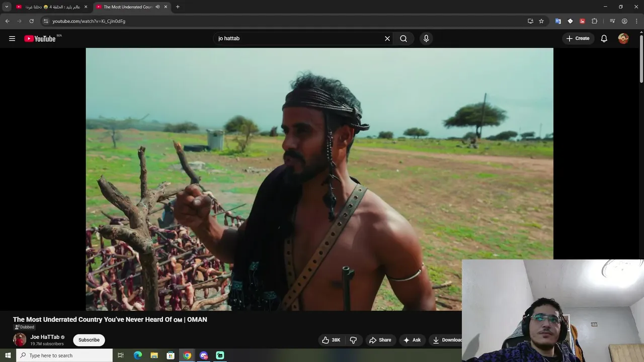
Task: Open the green app on taskbar
Action: click(220, 355)
